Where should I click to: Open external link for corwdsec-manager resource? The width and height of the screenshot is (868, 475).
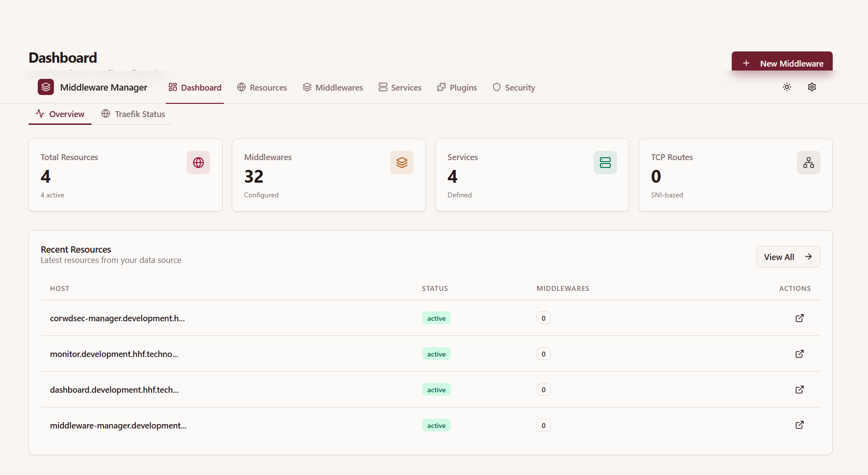point(799,318)
